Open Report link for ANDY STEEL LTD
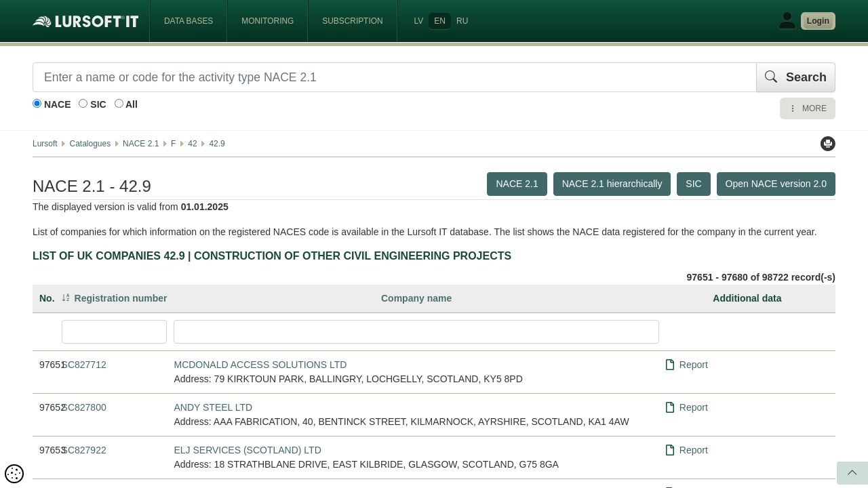Image resolution: width=868 pixels, height=488 pixels. tap(694, 407)
